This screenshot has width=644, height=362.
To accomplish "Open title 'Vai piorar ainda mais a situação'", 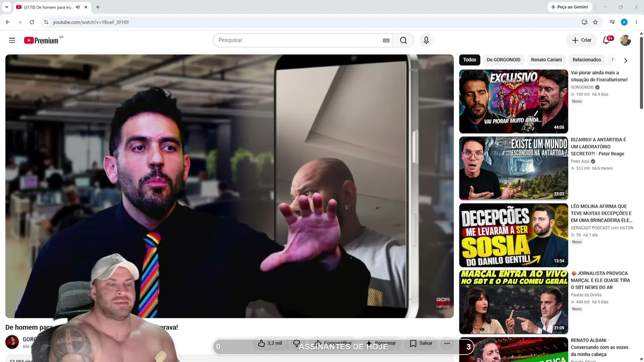I will pos(599,76).
